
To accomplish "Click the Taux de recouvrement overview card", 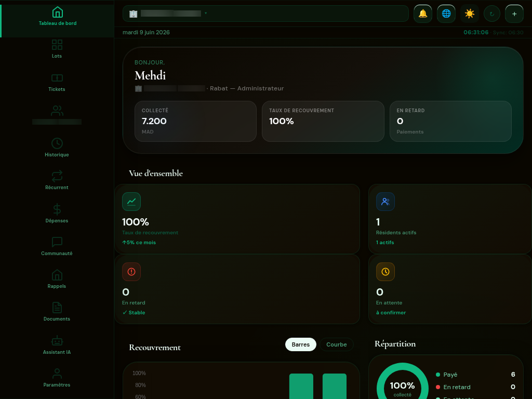I will pyautogui.click(x=237, y=219).
